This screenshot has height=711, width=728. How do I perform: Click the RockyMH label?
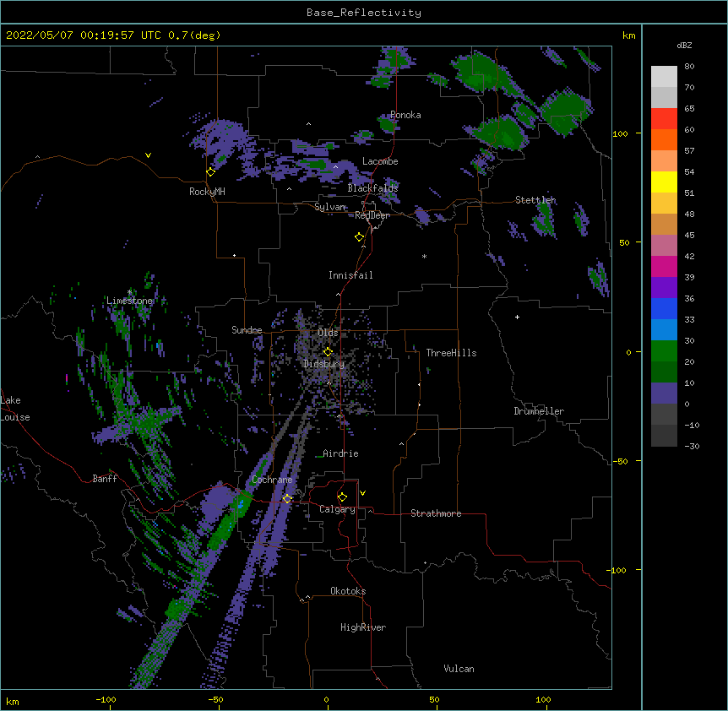(207, 192)
